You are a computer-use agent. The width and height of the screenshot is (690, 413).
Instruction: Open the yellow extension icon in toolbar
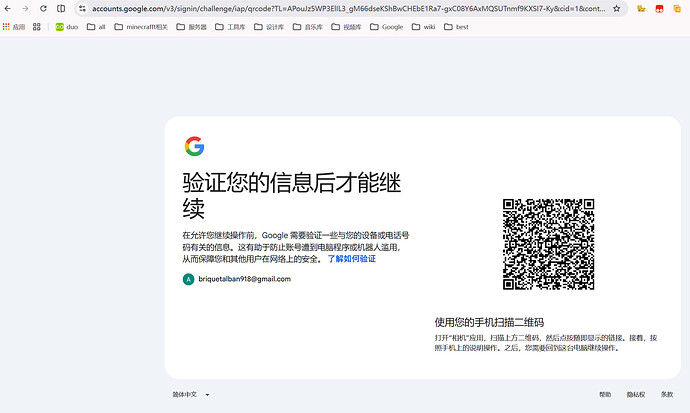point(641,8)
